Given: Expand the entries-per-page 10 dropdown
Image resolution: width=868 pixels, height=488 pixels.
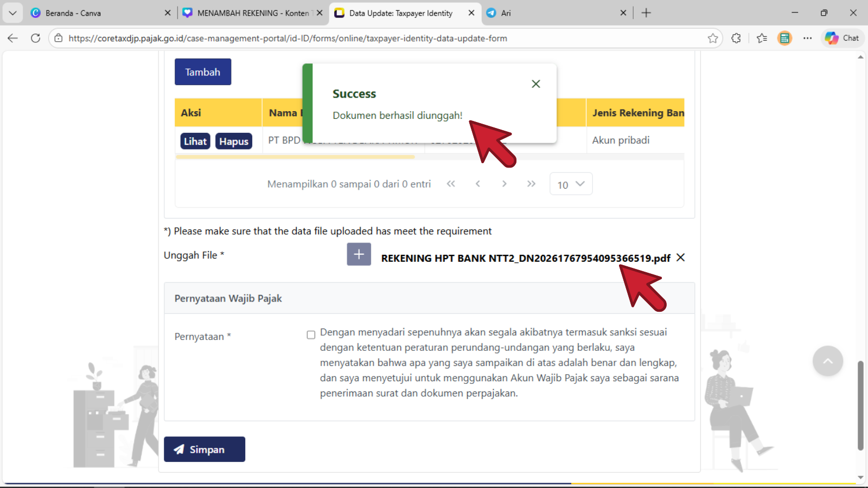Looking at the screenshot, I should (x=571, y=184).
